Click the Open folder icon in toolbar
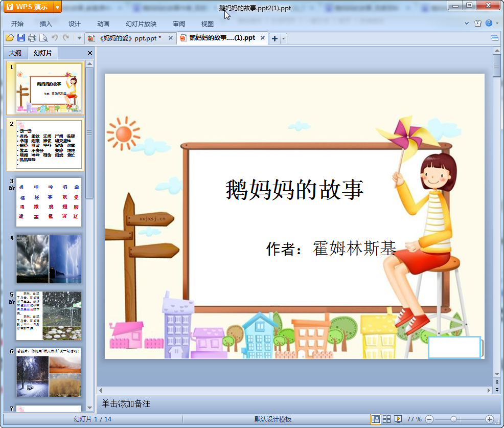The width and height of the screenshot is (504, 428). [x=10, y=38]
